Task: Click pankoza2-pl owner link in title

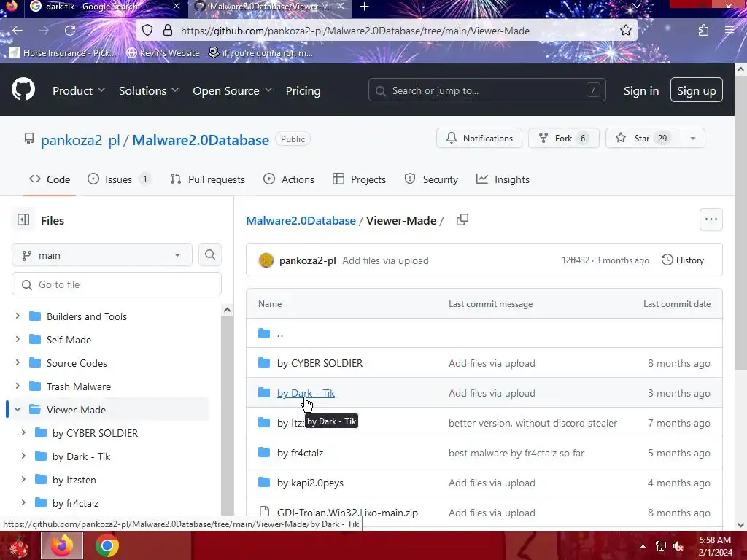Action: click(80, 140)
